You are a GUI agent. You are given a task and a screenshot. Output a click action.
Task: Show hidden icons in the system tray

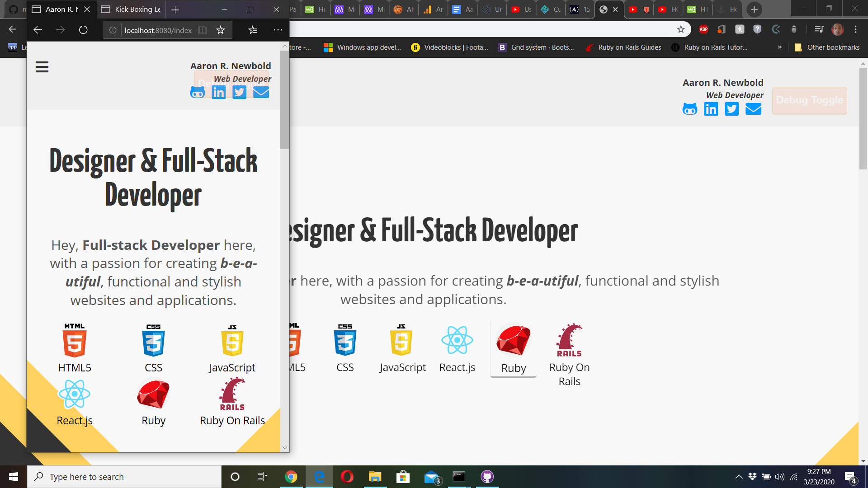739,476
